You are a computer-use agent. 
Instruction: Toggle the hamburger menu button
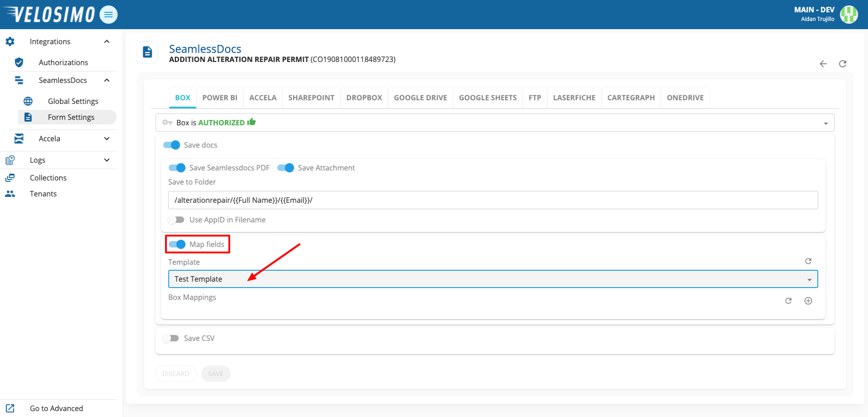click(x=108, y=15)
